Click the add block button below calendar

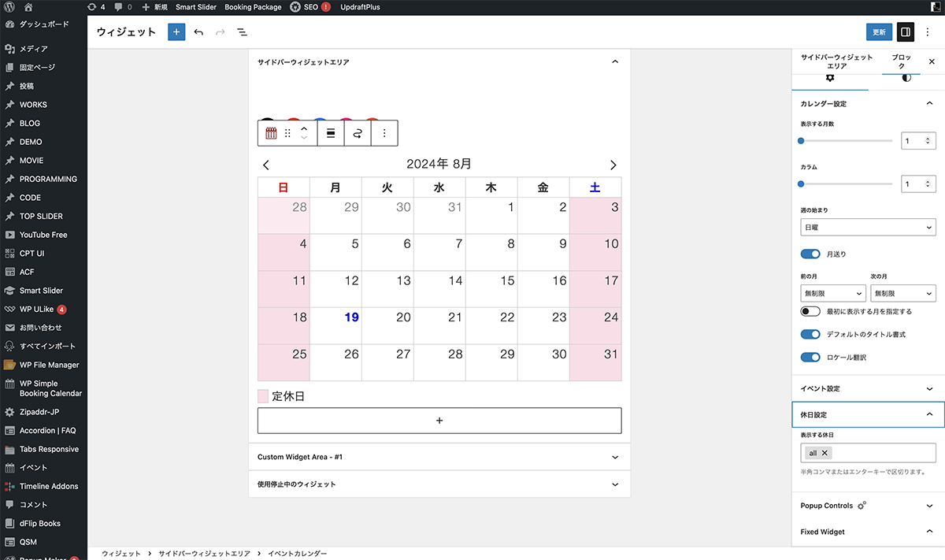pos(439,421)
